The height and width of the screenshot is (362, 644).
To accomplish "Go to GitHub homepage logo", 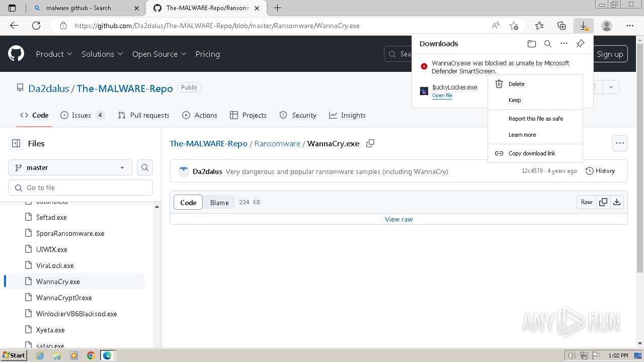I will [16, 54].
